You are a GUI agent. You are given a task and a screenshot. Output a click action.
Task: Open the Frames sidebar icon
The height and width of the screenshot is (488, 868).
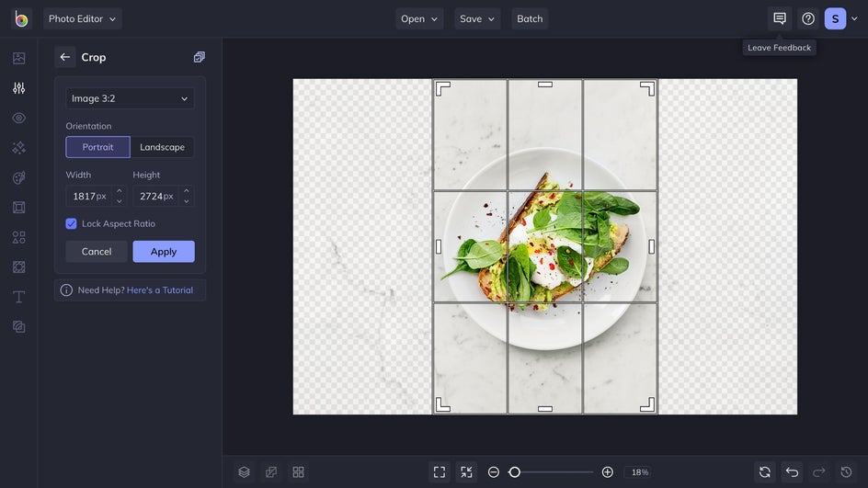click(x=18, y=208)
